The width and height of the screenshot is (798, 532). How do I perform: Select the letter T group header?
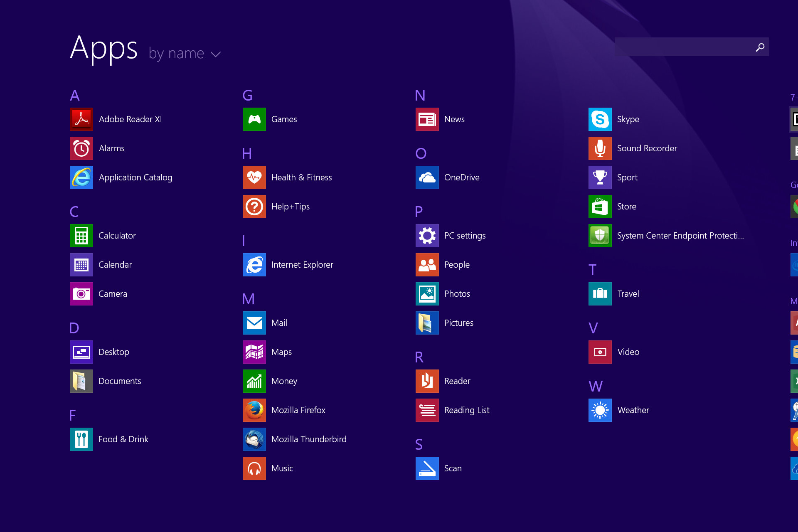tap(593, 270)
